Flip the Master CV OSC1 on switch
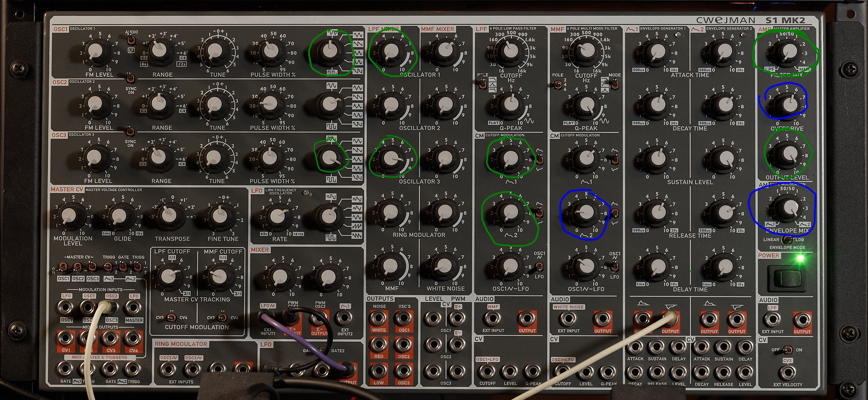 click(x=63, y=267)
